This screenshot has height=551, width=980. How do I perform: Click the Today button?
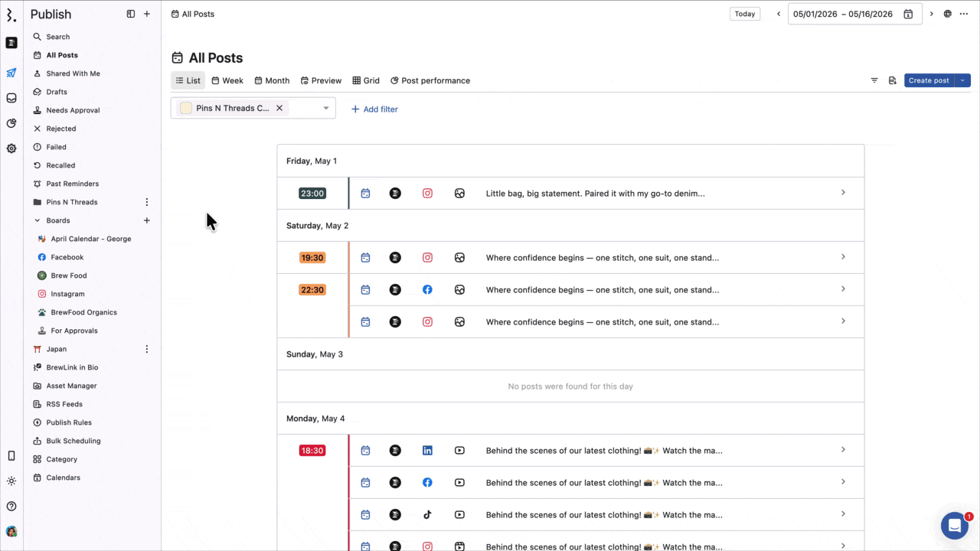(744, 14)
